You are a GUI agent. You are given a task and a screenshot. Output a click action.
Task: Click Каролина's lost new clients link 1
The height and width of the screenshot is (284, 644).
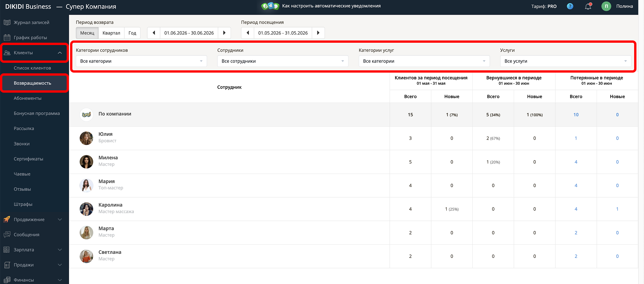pyautogui.click(x=617, y=209)
